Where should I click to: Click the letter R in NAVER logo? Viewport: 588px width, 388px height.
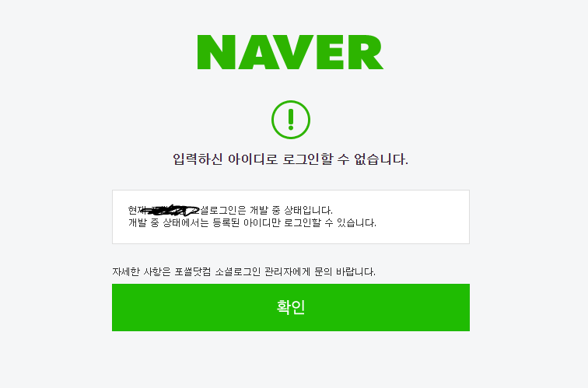click(366, 52)
